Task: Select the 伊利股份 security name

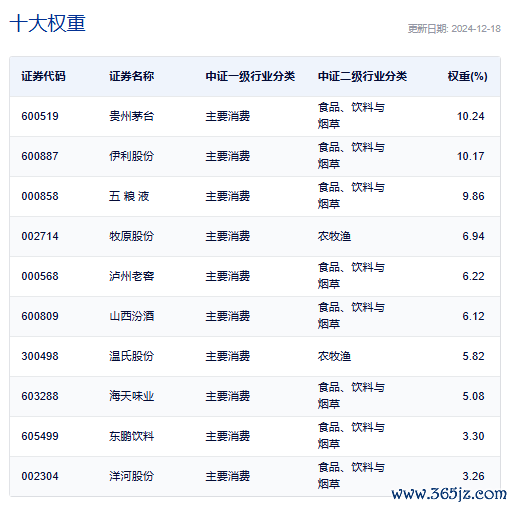Action: tap(132, 156)
